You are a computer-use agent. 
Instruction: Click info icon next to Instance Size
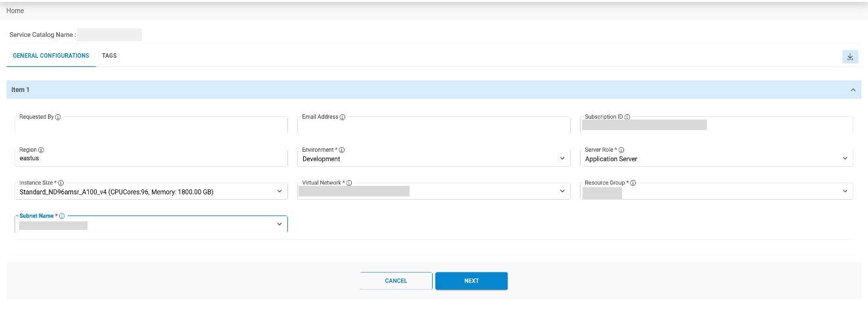[62, 183]
